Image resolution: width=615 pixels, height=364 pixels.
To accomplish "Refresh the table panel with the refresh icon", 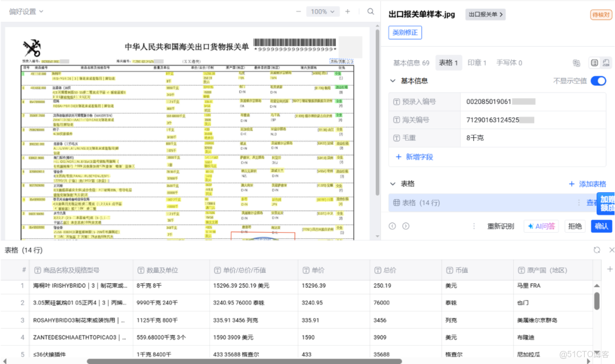I will tap(596, 250).
